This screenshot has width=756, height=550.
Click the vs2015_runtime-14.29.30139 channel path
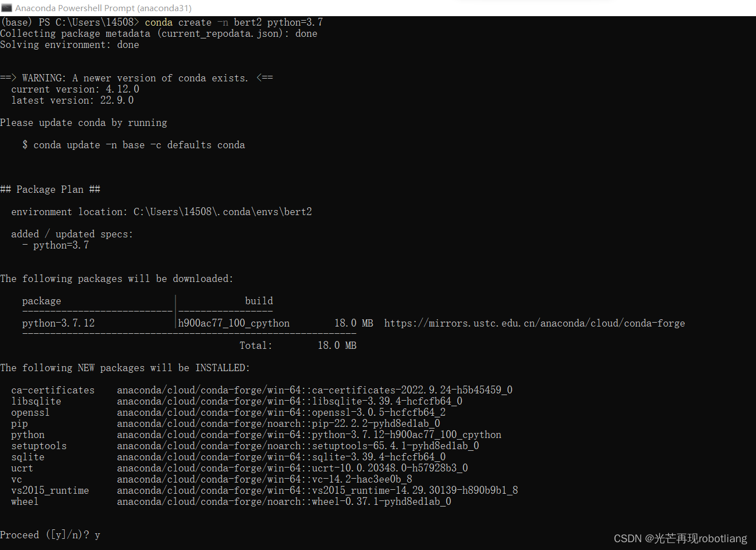click(x=318, y=490)
